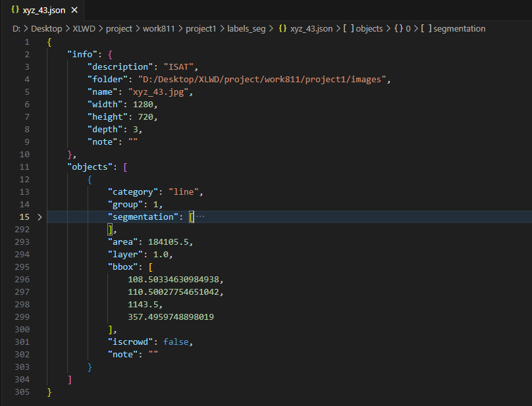Open the Desktop breadcrumb segment
This screenshot has width=532, height=406.
47,29
